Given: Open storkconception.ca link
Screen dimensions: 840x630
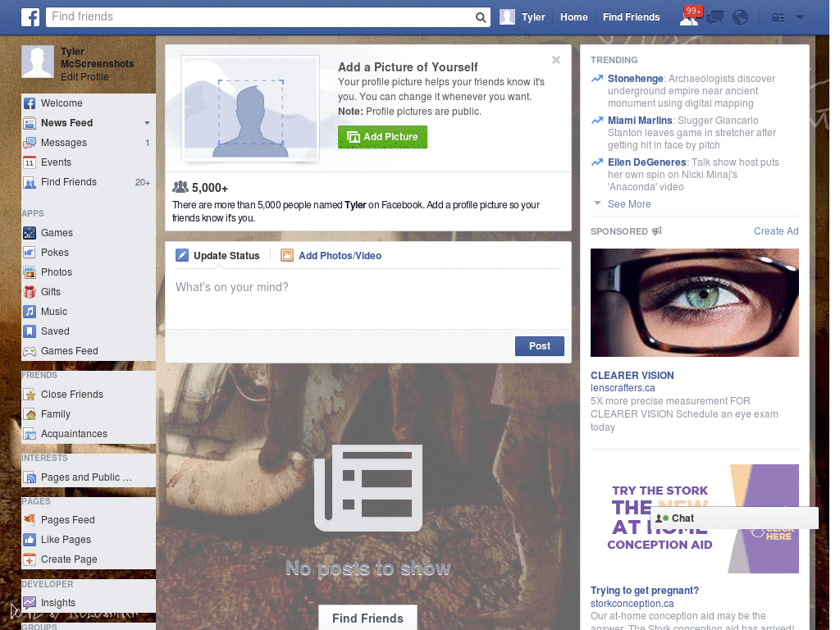Looking at the screenshot, I should pos(632,604).
